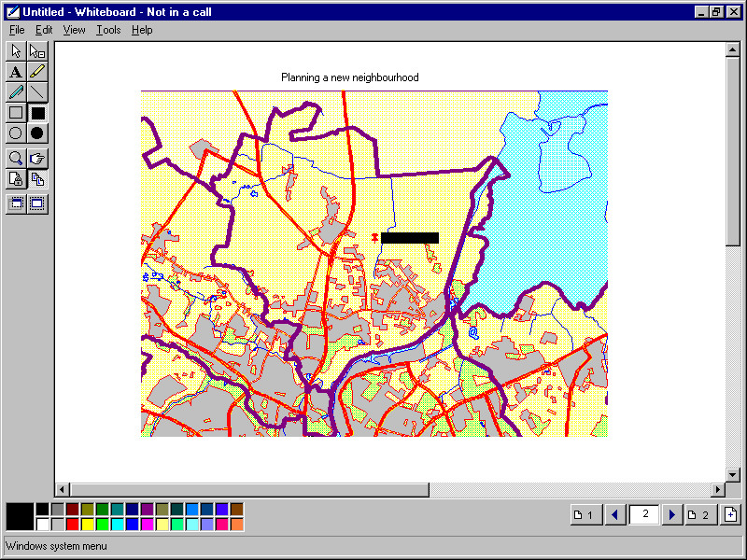Open the Whiteboard system menu icon
The width and height of the screenshot is (747, 560).
tap(12, 12)
